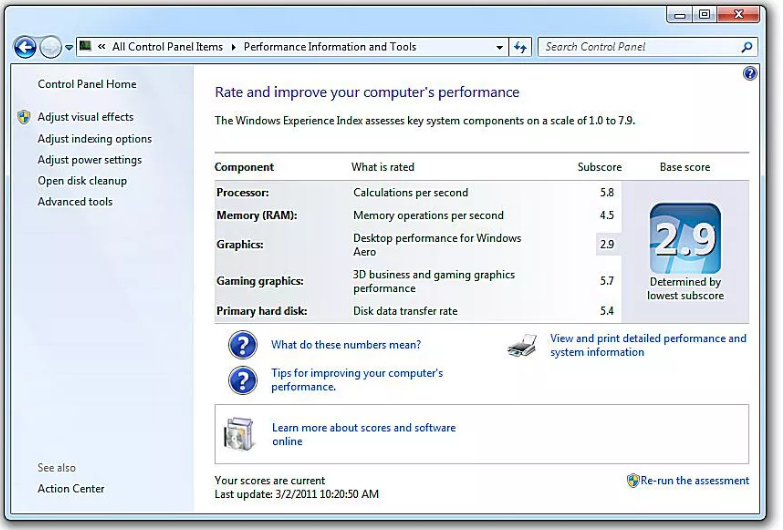This screenshot has height=530, width=783.
Task: Select the Memory (RAM) row label
Action: click(x=257, y=215)
